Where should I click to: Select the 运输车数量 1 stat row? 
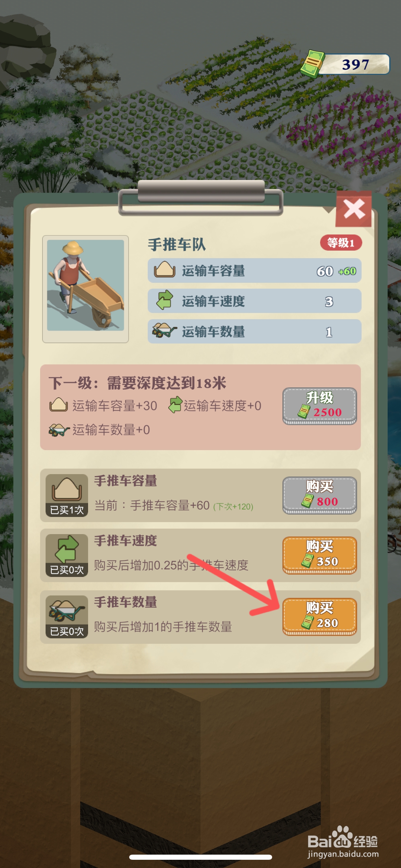coord(254,331)
